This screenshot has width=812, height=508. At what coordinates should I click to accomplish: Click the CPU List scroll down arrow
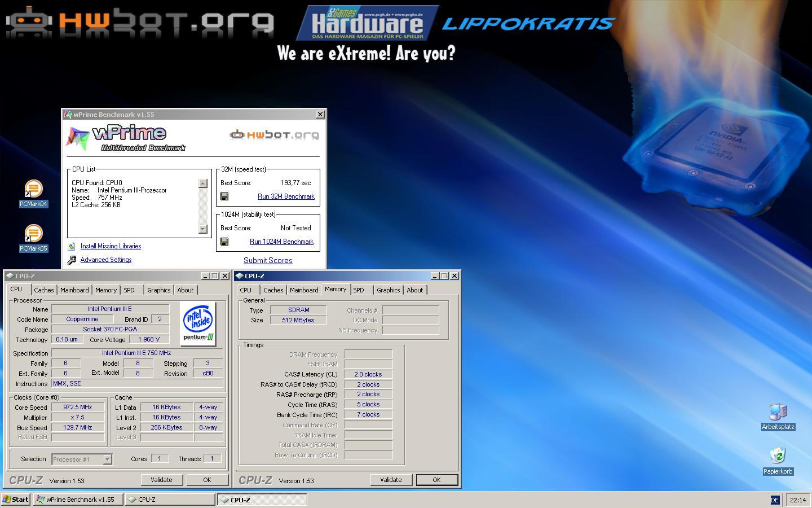[x=203, y=229]
